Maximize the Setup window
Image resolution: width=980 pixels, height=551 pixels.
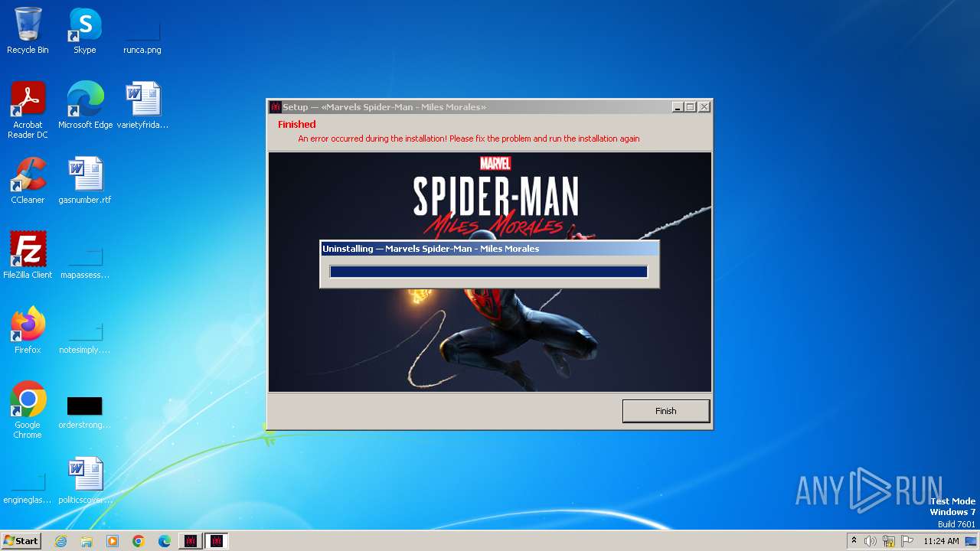(x=690, y=107)
